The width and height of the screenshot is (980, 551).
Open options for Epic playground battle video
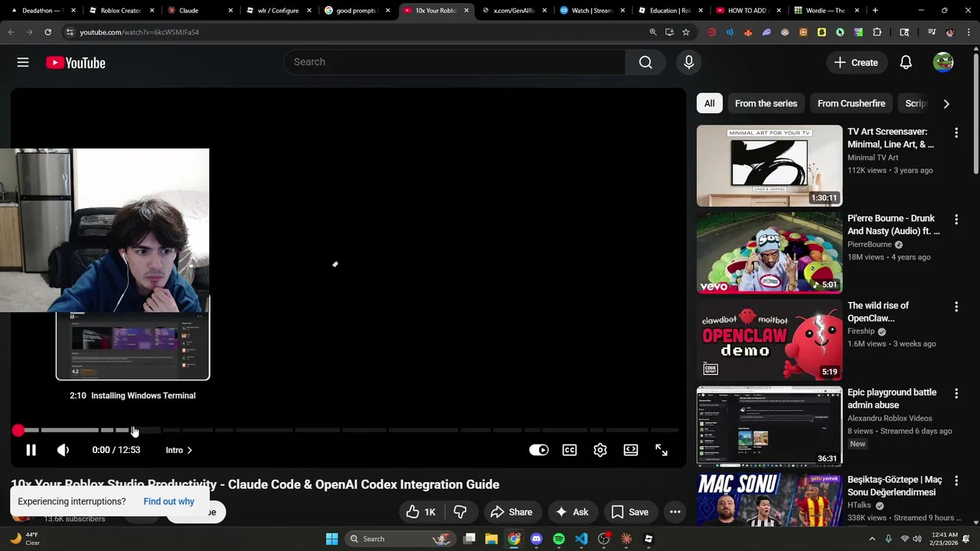point(955,393)
